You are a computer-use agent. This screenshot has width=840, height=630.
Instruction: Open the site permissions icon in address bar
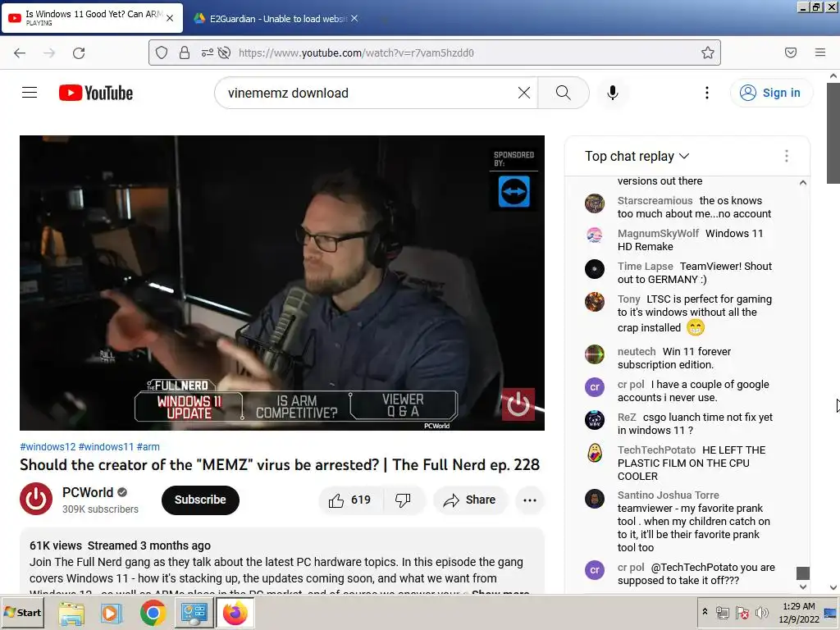208,52
